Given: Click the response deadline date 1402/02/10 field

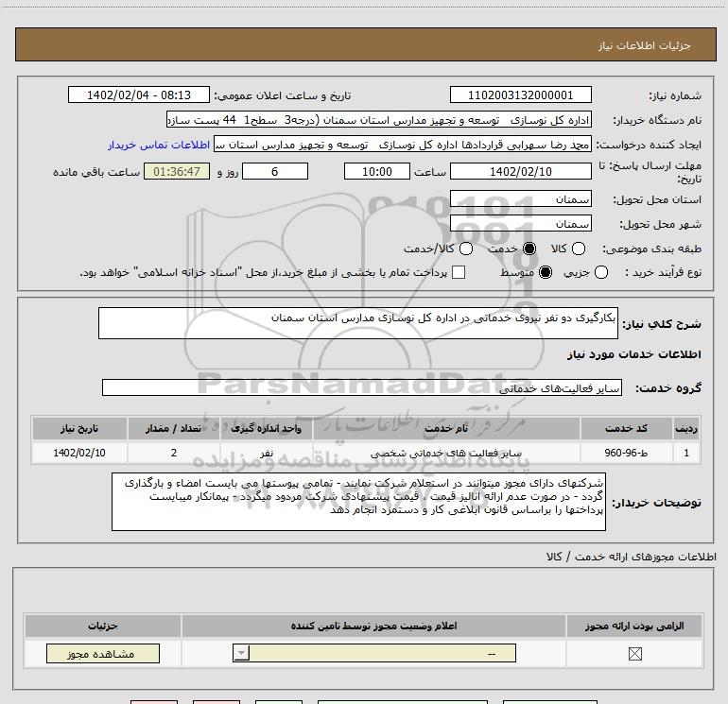Looking at the screenshot, I should 520,171.
